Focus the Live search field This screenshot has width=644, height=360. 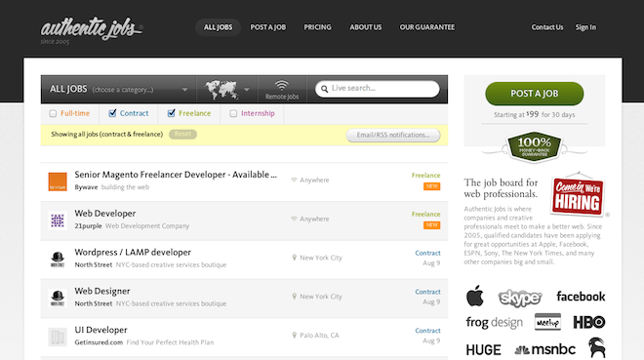[x=378, y=89]
